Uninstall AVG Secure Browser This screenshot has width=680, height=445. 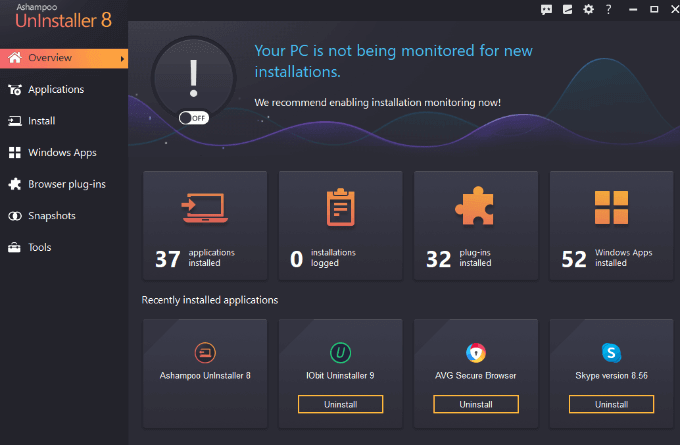click(x=476, y=404)
